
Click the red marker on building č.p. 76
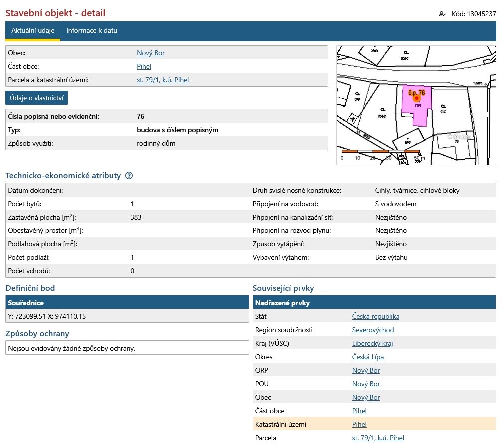click(x=416, y=99)
